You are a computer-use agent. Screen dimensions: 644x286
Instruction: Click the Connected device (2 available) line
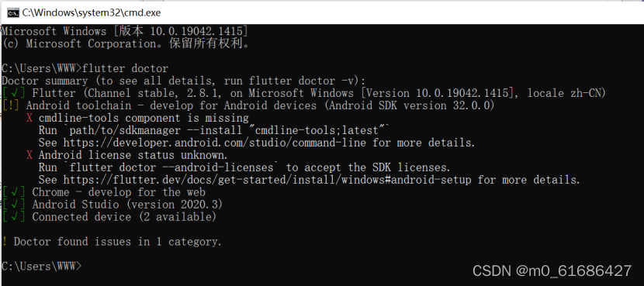124,217
